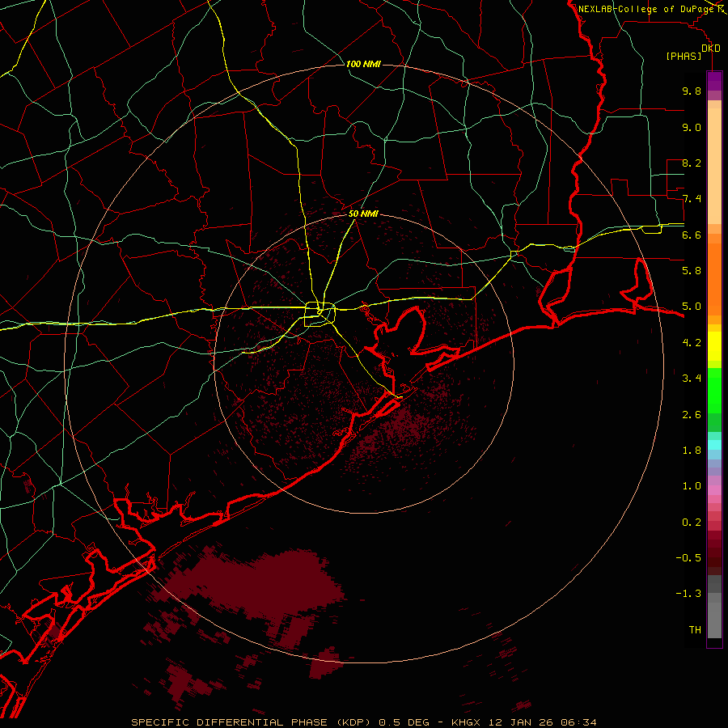The image size is (728, 728).
Task: Click the 'NEXLAB-College of DuPage' credit text
Action: (645, 9)
